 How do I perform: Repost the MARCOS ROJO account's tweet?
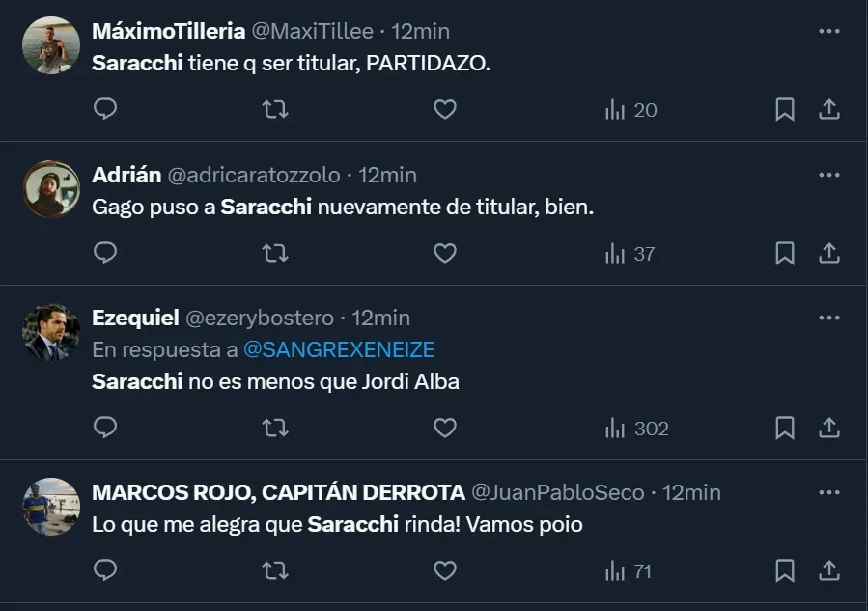275,571
